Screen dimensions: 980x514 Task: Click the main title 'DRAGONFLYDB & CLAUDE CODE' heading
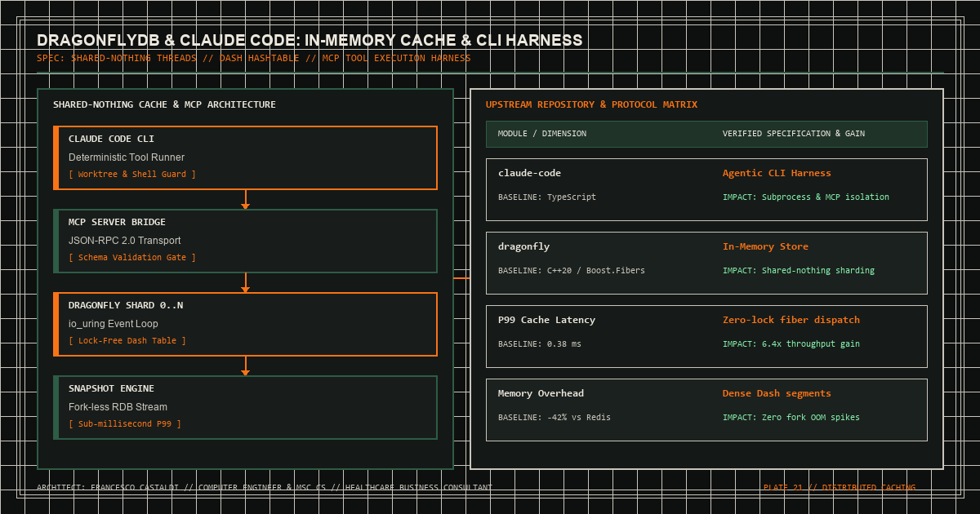(x=310, y=40)
